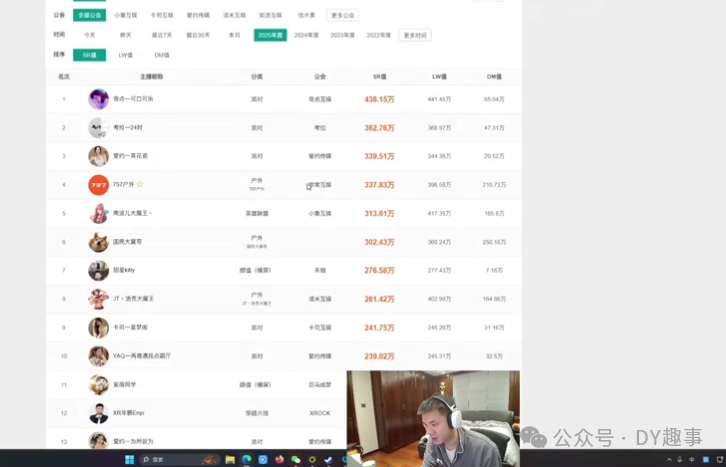Click the SR value 313.61万

click(x=379, y=213)
